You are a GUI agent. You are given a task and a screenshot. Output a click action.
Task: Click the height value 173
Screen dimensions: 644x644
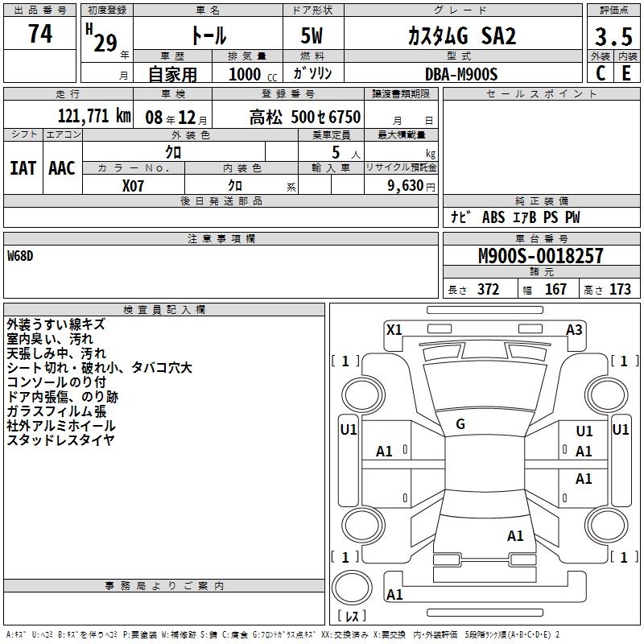(620, 289)
